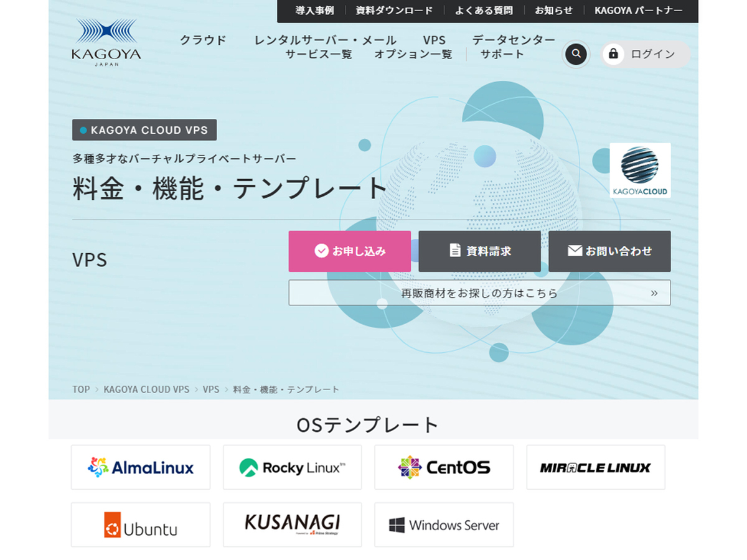Select the AlmaLinux OS template logo

141,467
